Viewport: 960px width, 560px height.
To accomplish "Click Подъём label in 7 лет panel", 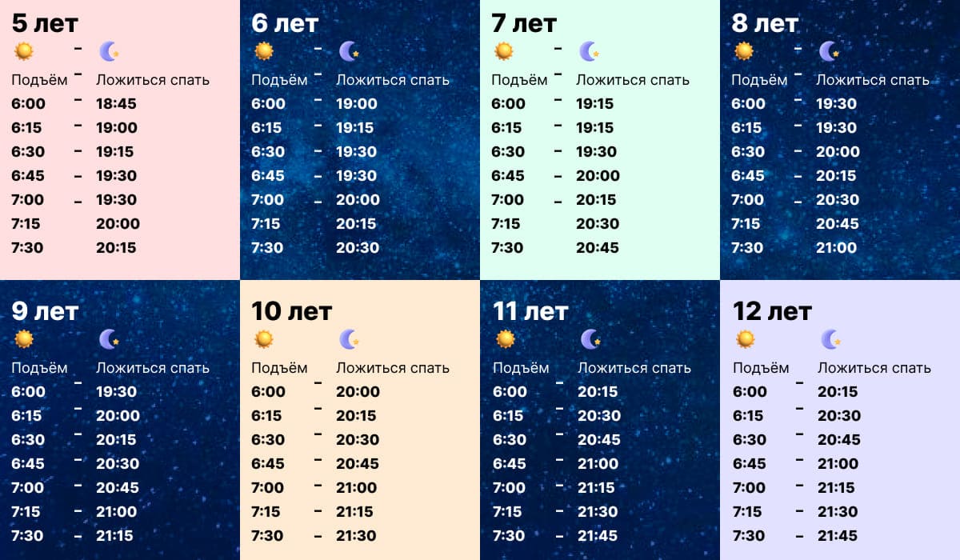I will click(519, 80).
